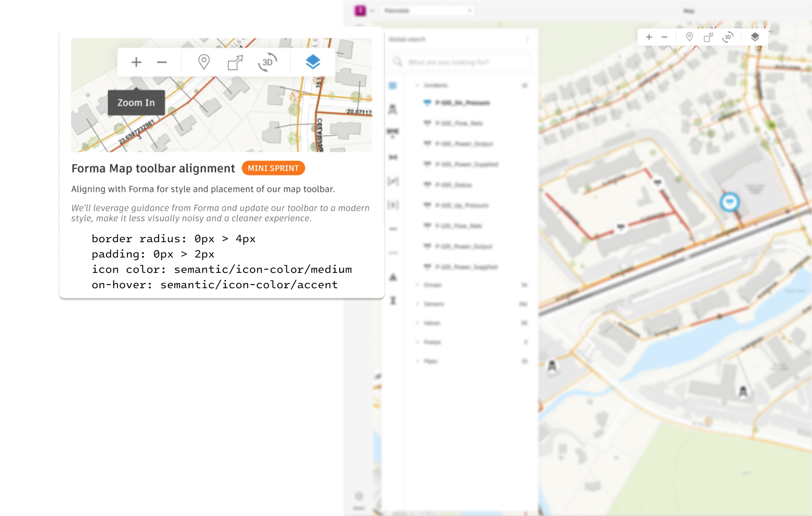Image resolution: width=812 pixels, height=516 pixels.
Task: Select the tower-shaped icon in the blurred sidebar
Action: pos(393,109)
